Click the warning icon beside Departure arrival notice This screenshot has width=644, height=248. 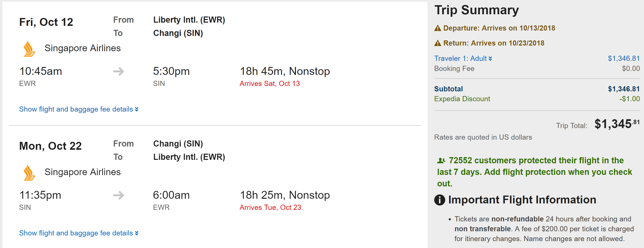pyautogui.click(x=438, y=28)
